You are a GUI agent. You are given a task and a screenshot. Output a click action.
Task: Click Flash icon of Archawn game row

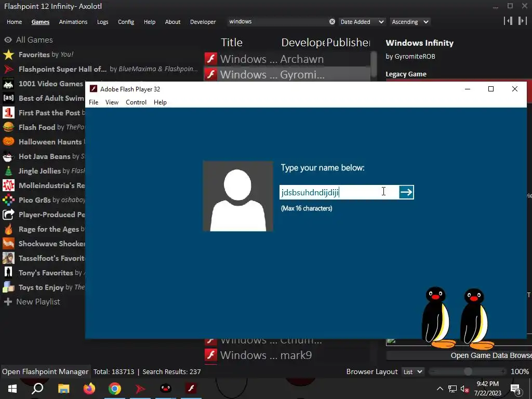[211, 59]
